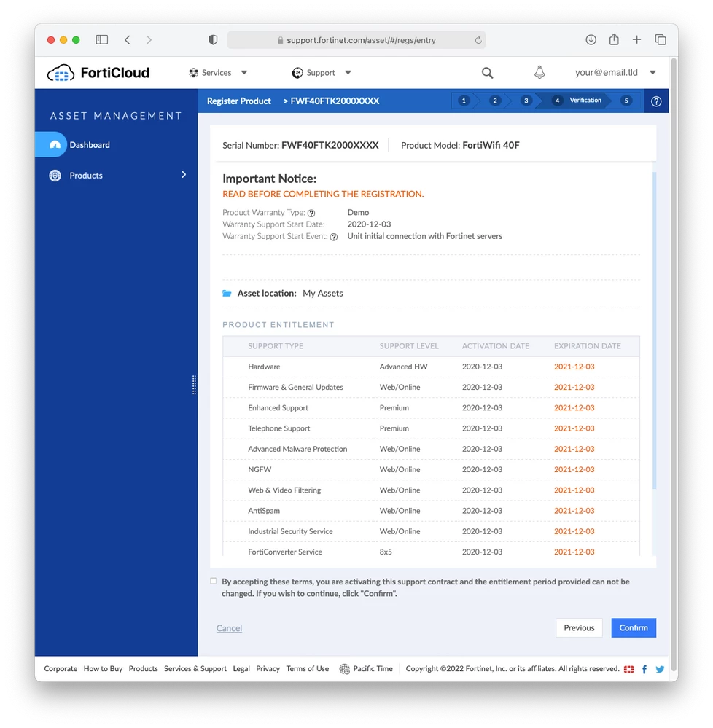The height and width of the screenshot is (728, 713).
Task: Click the Advanced HW support level cell
Action: point(403,367)
